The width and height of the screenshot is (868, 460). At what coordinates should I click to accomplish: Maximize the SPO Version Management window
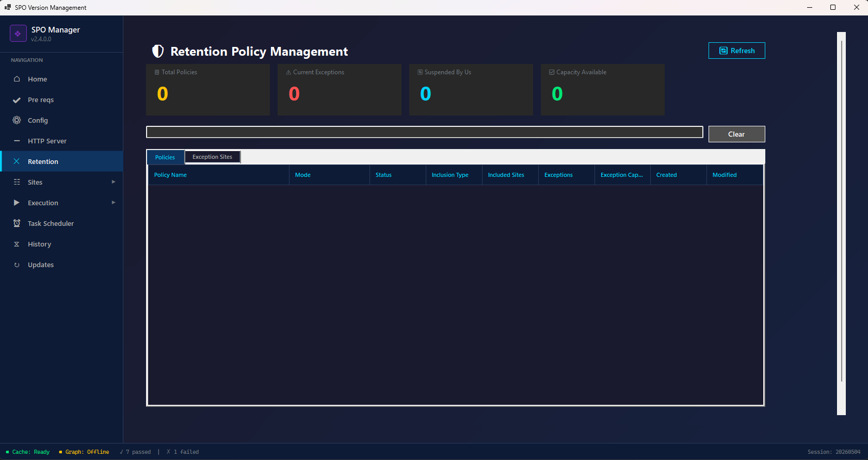[833, 7]
